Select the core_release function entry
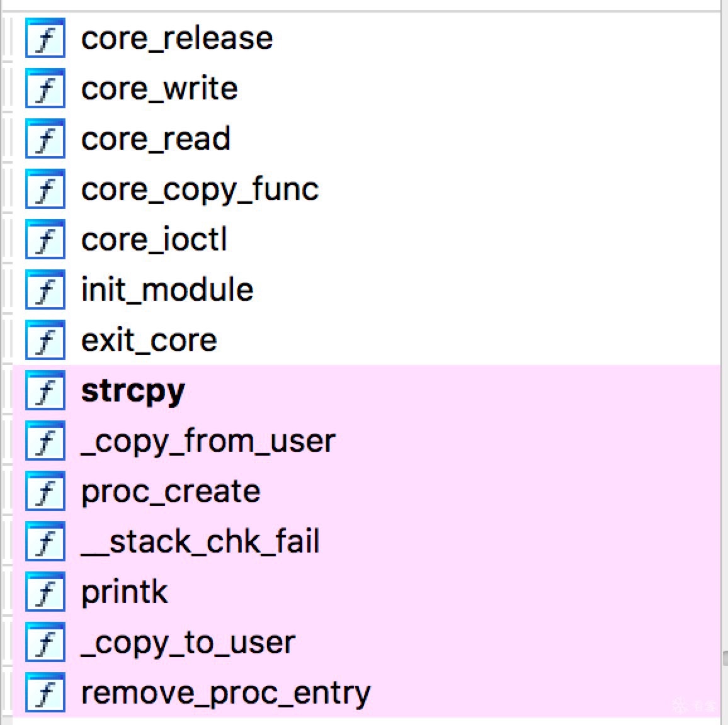 click(x=177, y=38)
